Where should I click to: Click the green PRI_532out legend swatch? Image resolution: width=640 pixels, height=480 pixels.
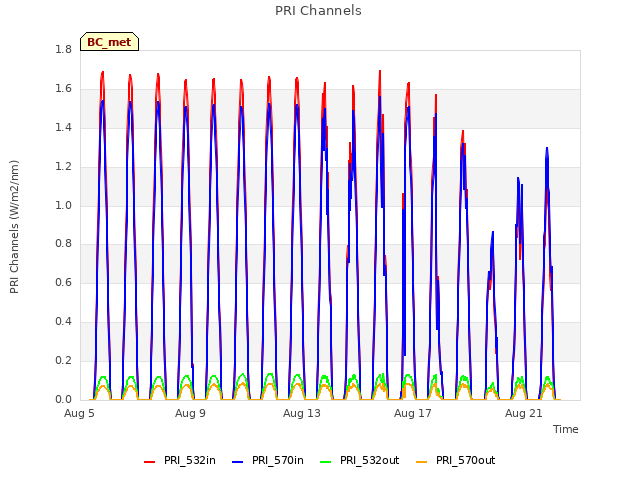(x=326, y=462)
